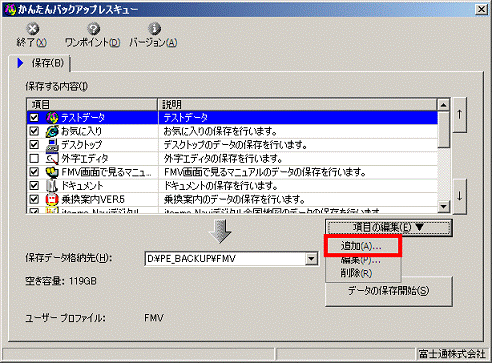The width and height of the screenshot is (492, 363).
Task: Click the 乗換案内VER5 row icon
Action: [x=52, y=200]
